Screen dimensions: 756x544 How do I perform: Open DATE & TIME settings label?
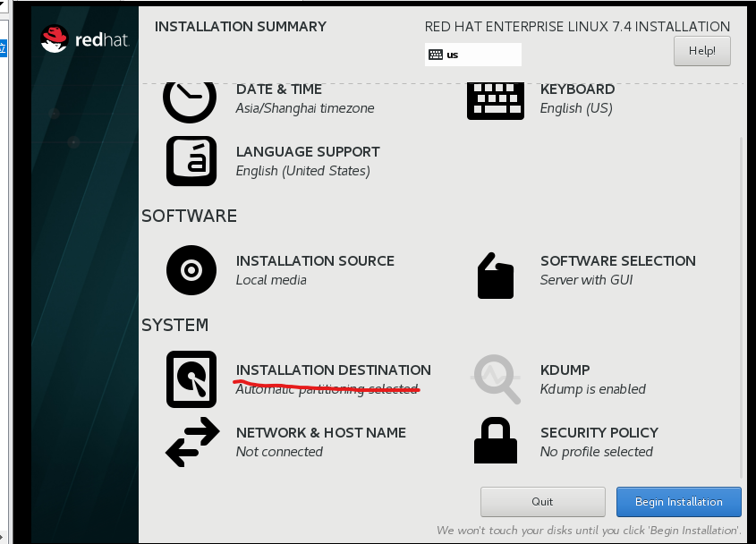tap(278, 89)
